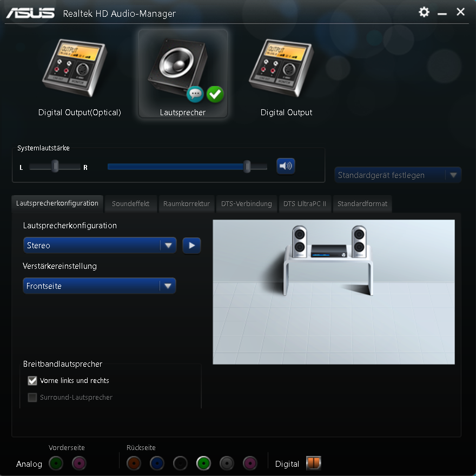The width and height of the screenshot is (476, 476).
Task: Select the Digital Output device icon
Action: point(281,68)
